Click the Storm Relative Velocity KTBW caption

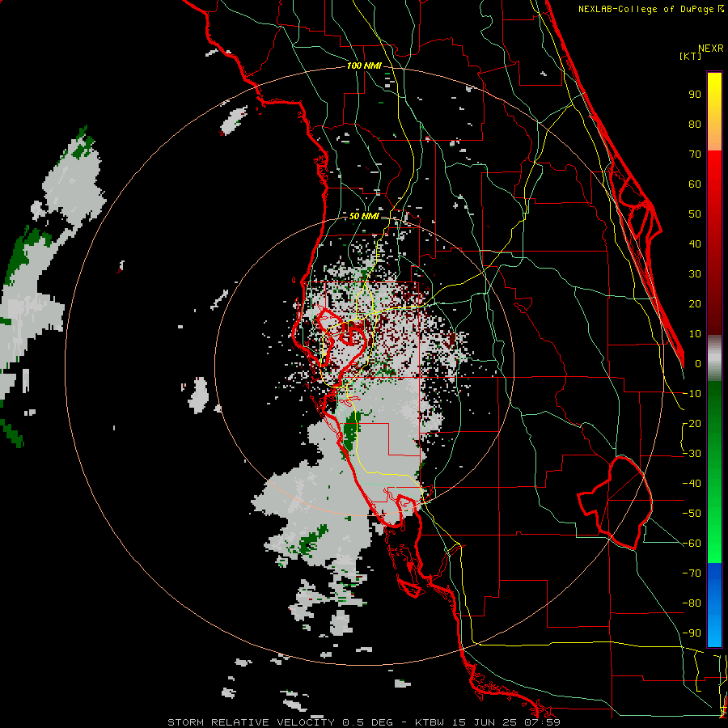[364, 722]
